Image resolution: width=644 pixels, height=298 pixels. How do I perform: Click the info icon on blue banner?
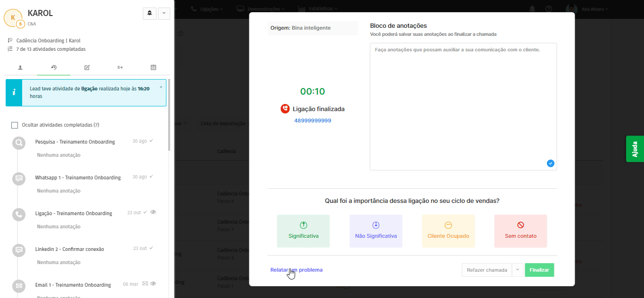(x=14, y=92)
